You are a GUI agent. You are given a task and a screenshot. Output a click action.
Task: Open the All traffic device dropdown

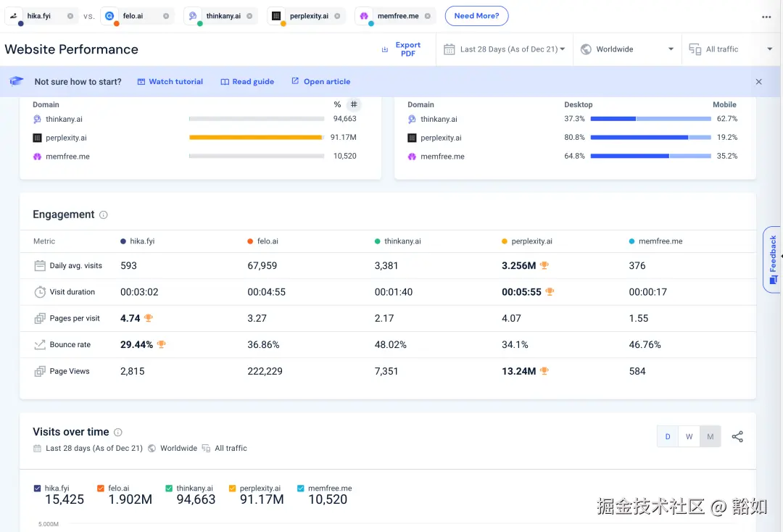731,49
